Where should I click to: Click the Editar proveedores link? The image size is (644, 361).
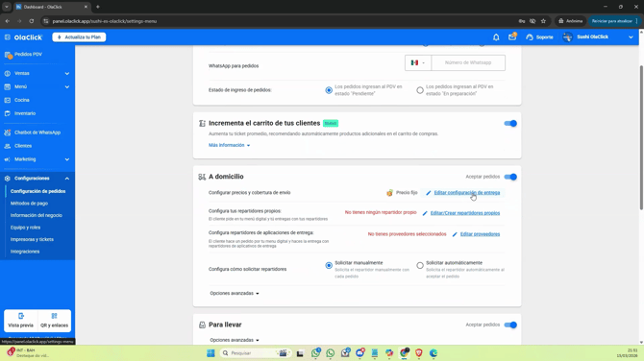[480, 234]
